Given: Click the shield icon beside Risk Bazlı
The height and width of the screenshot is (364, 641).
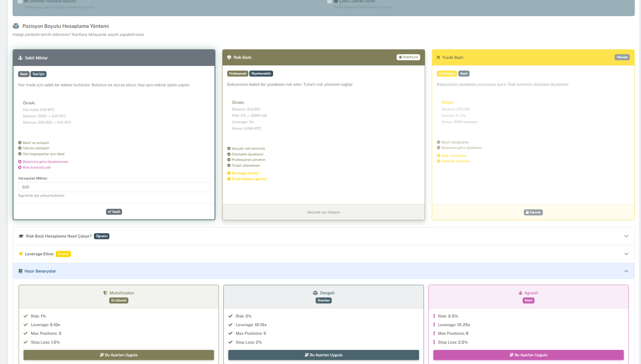Looking at the screenshot, I should tap(229, 57).
